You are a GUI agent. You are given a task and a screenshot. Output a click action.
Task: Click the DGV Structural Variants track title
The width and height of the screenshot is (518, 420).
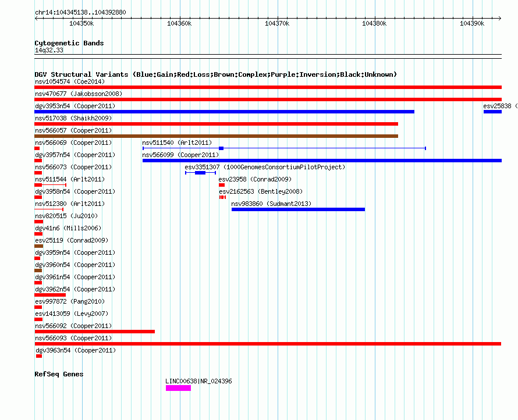point(216,74)
